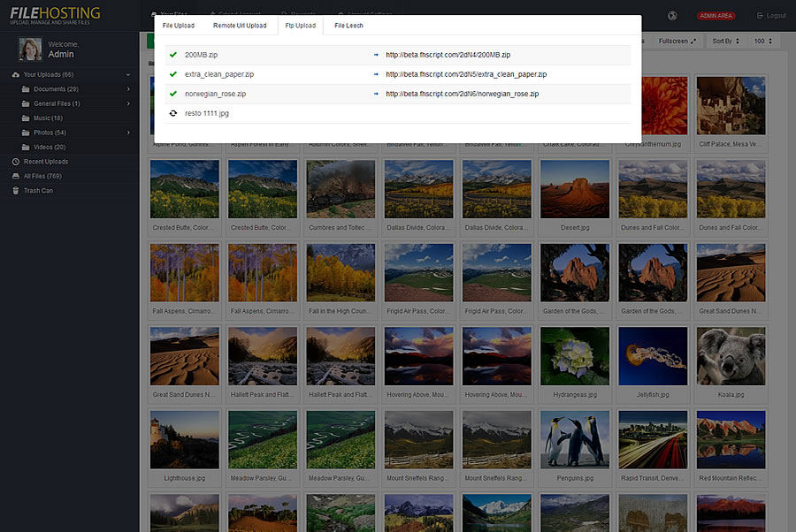Click the cloud icon beside Your Uploads
This screenshot has height=532, width=796.
point(16,74)
